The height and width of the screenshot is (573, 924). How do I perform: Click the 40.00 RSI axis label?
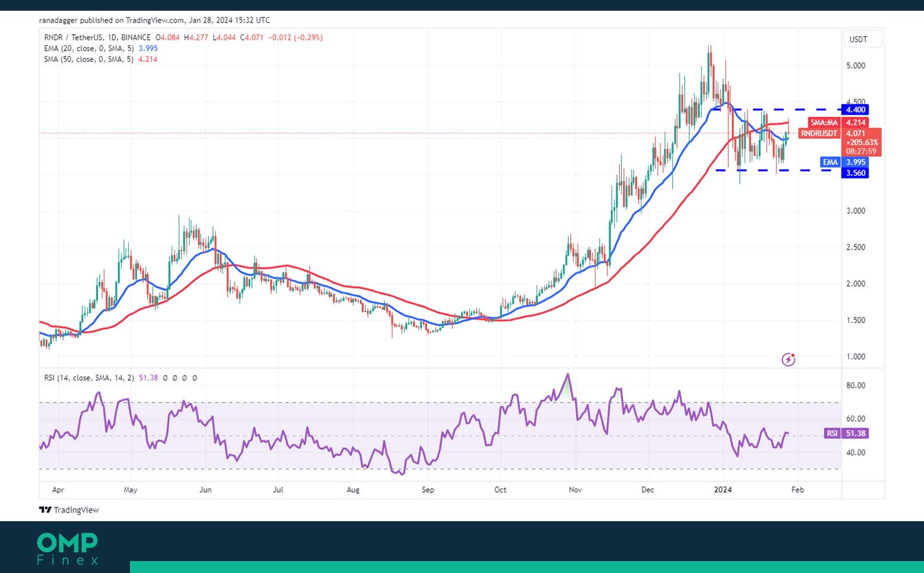855,453
